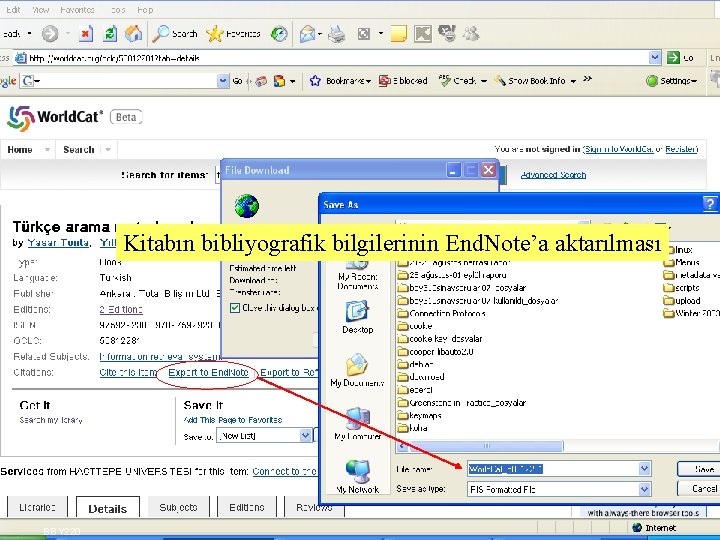Image resolution: width=720 pixels, height=540 pixels.
Task: Open Google toolbar Settings
Action: coord(671,81)
